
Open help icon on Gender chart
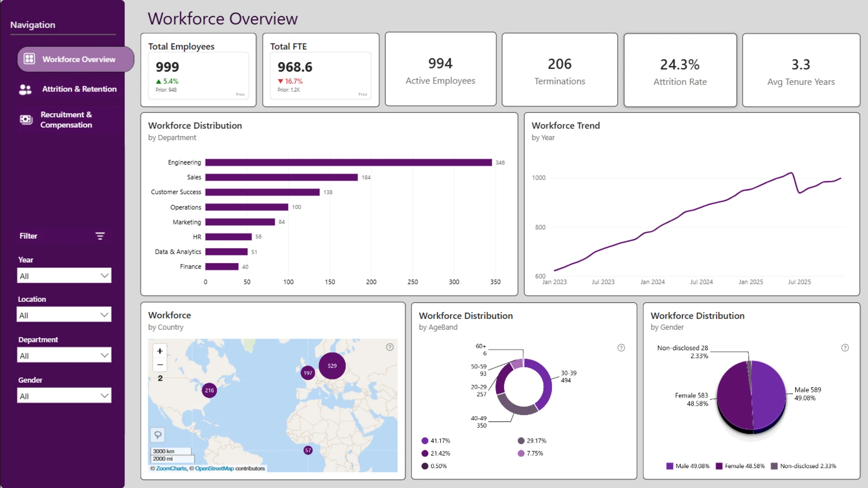click(x=845, y=347)
